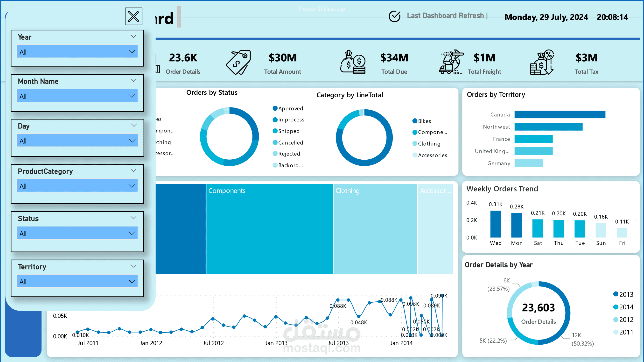This screenshot has height=362, width=644.
Task: Toggle the 2013 legend marker
Action: (x=616, y=294)
